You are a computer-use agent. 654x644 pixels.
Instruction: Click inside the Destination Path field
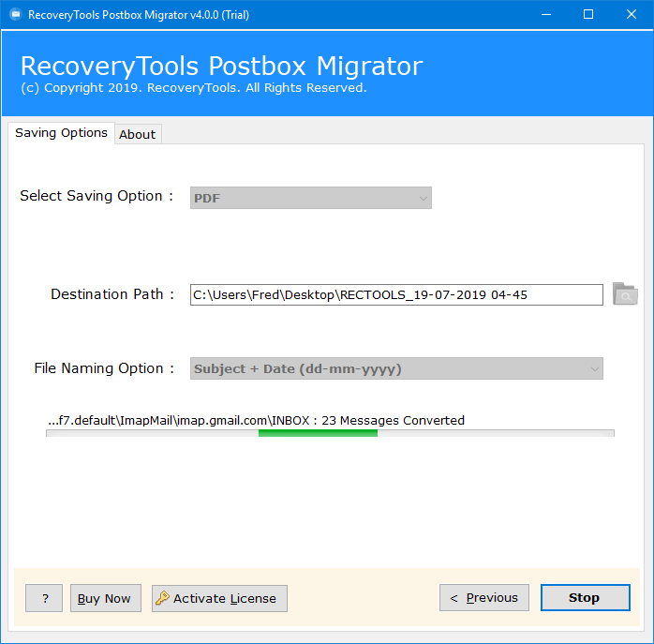(x=396, y=294)
